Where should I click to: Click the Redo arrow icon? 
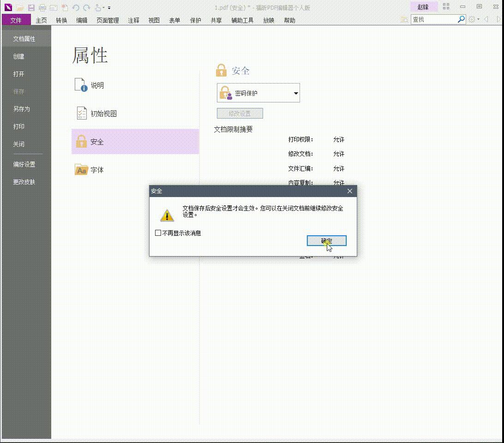86,8
